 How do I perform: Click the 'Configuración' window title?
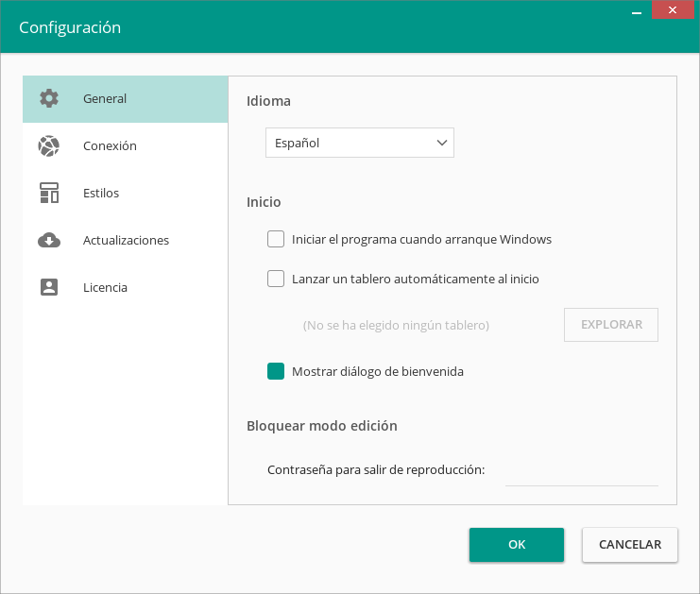(70, 27)
